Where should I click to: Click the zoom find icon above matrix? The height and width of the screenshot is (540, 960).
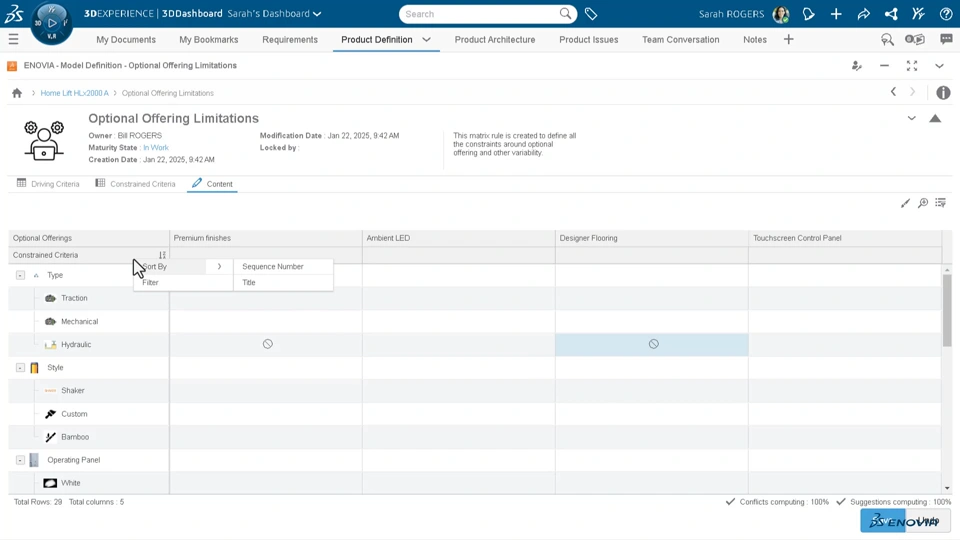(923, 203)
